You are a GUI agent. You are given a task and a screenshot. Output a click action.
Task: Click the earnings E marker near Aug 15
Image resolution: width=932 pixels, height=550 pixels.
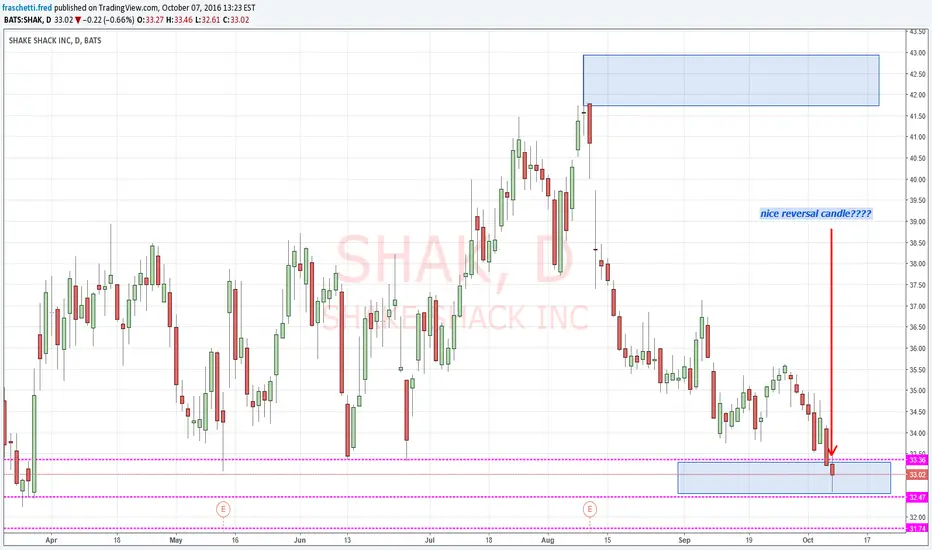[590, 509]
